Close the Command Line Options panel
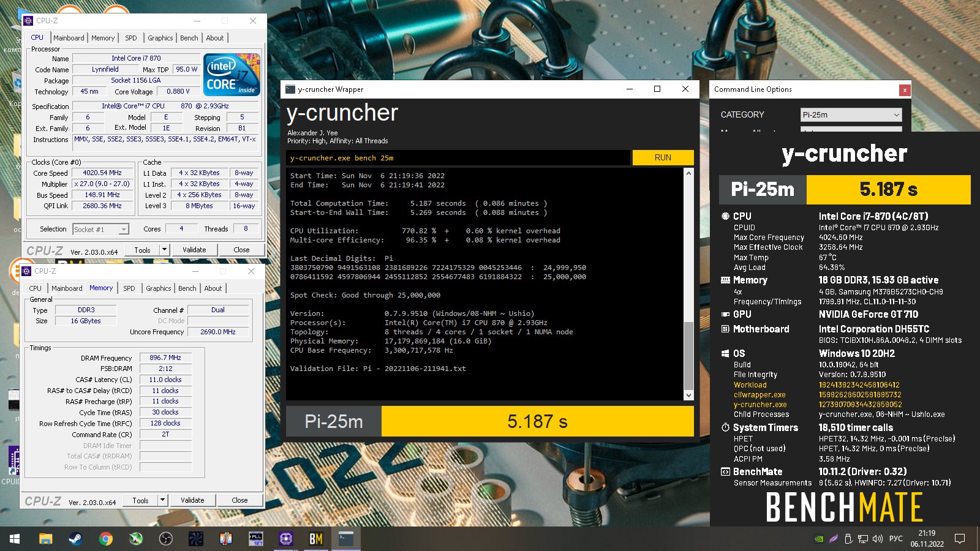Image resolution: width=980 pixels, height=551 pixels. (905, 90)
